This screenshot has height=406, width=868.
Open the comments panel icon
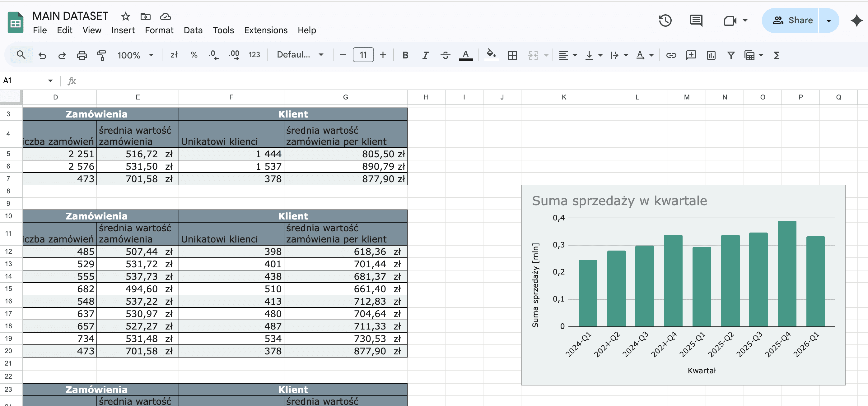pyautogui.click(x=696, y=21)
